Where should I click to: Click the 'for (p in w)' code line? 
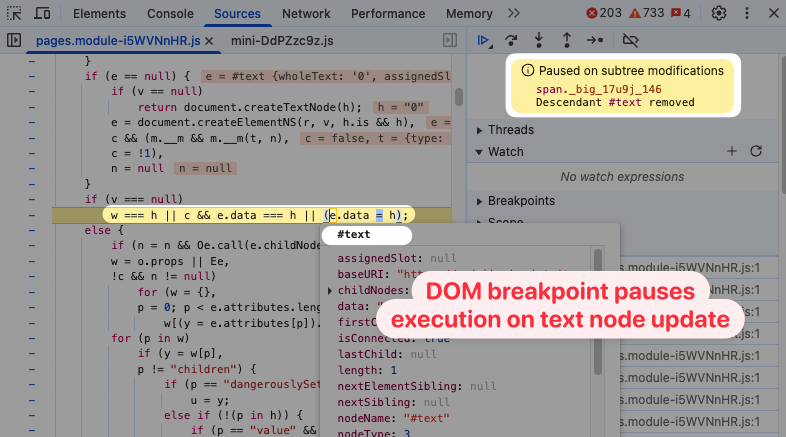tap(150, 338)
